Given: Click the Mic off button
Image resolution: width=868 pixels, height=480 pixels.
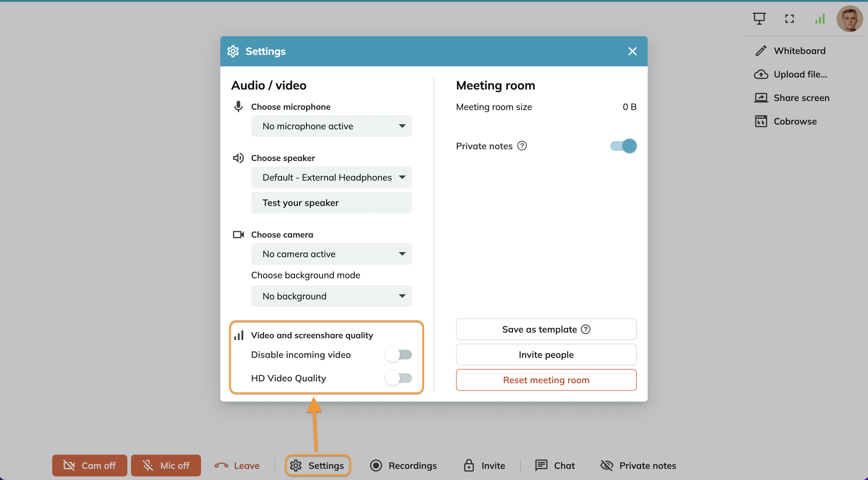Looking at the screenshot, I should [166, 466].
